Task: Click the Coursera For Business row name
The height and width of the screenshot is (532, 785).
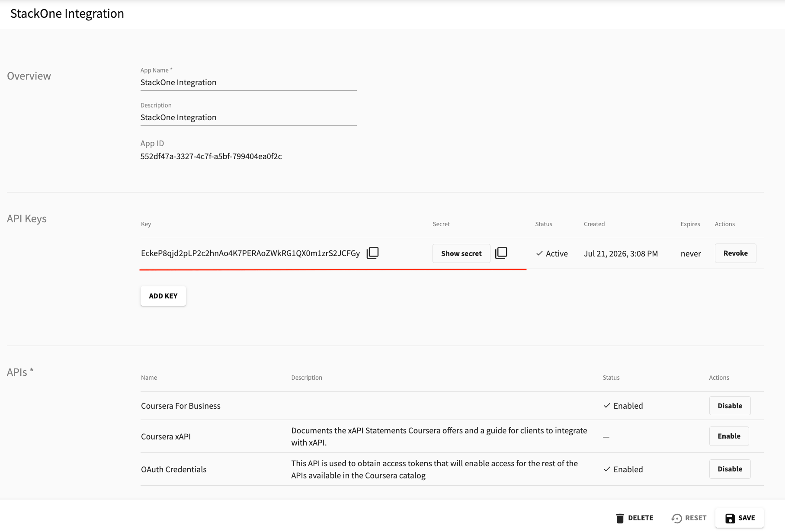Action: point(181,406)
